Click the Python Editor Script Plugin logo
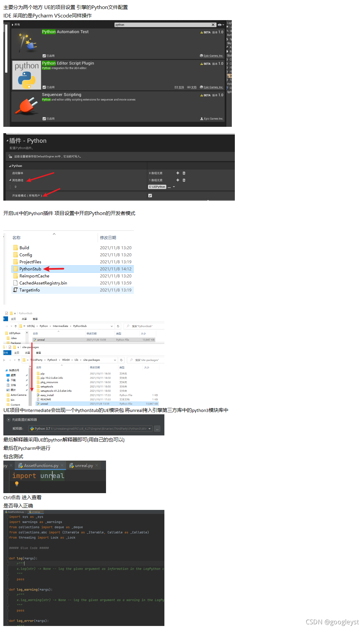 pos(27,75)
